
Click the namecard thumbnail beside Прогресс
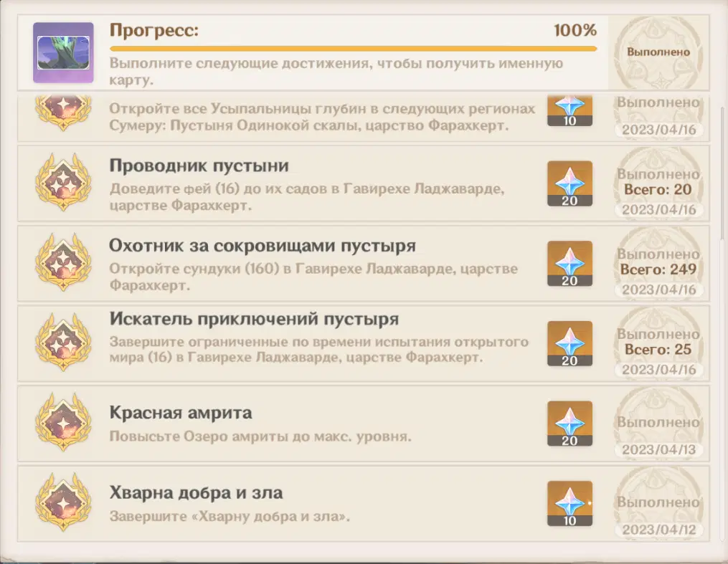tap(63, 52)
